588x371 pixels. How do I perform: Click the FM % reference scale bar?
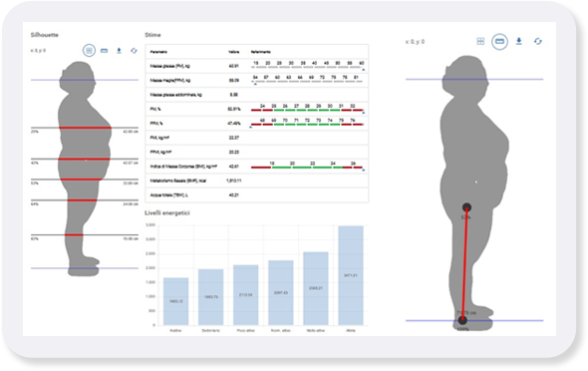click(307, 110)
